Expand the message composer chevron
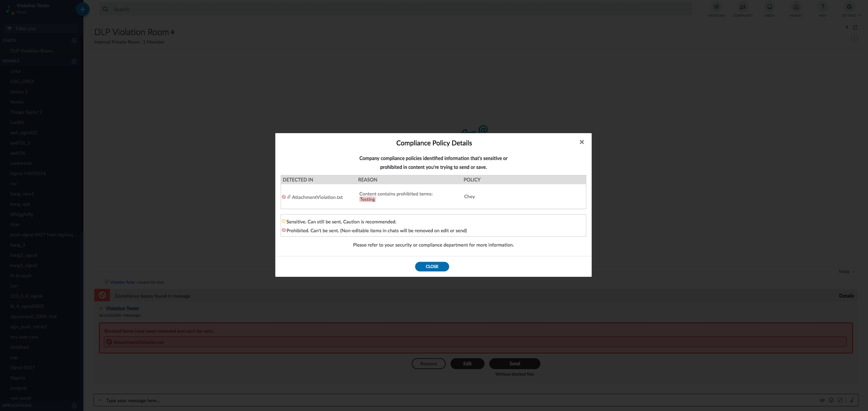868x411 pixels. point(100,400)
